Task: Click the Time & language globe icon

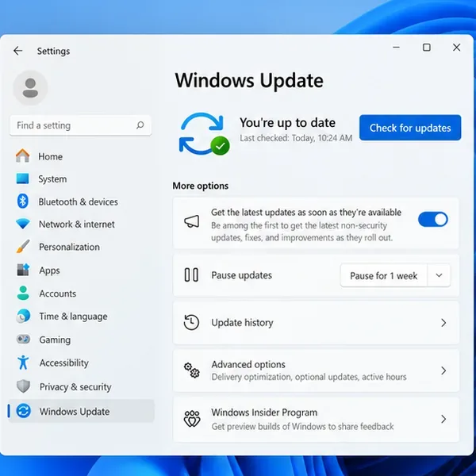Action: coord(23,316)
